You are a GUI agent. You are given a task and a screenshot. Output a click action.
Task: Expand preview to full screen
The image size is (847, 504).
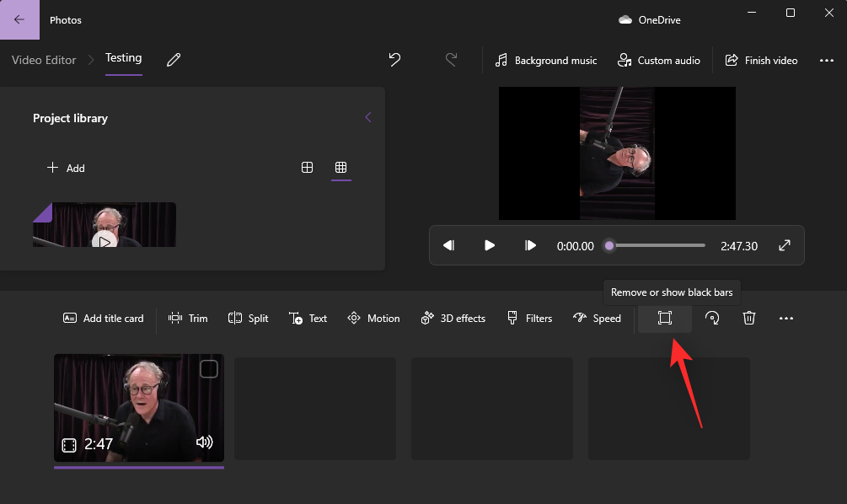click(785, 245)
